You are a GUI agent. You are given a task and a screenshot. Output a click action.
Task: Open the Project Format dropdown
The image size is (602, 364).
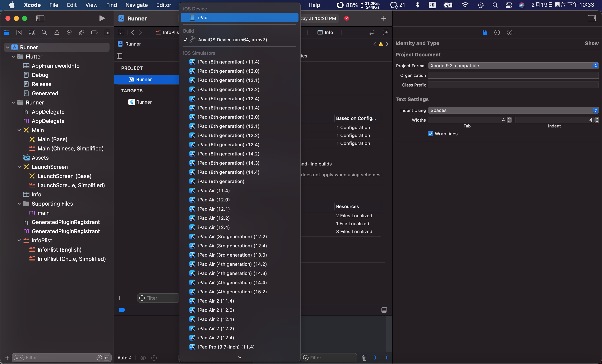pyautogui.click(x=513, y=65)
